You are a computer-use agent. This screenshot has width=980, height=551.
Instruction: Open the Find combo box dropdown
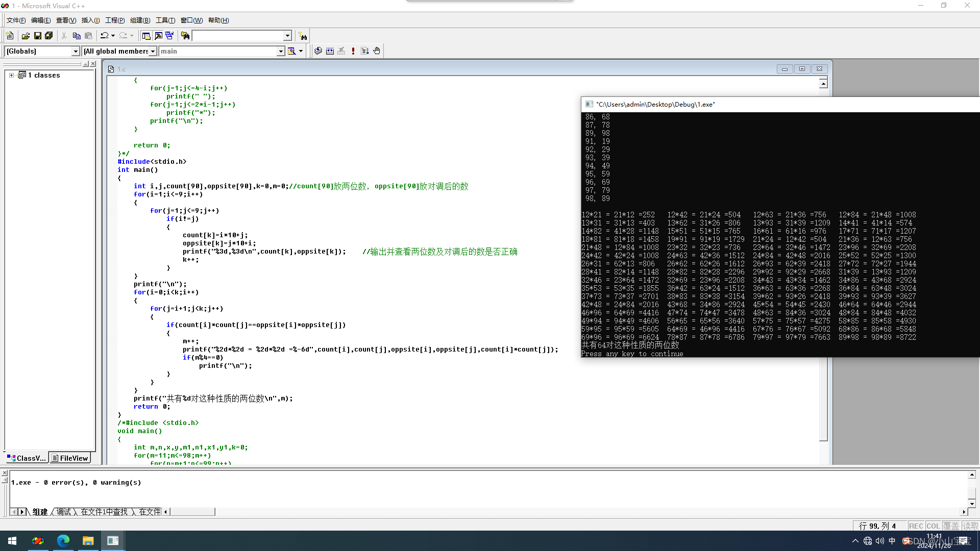(x=287, y=36)
